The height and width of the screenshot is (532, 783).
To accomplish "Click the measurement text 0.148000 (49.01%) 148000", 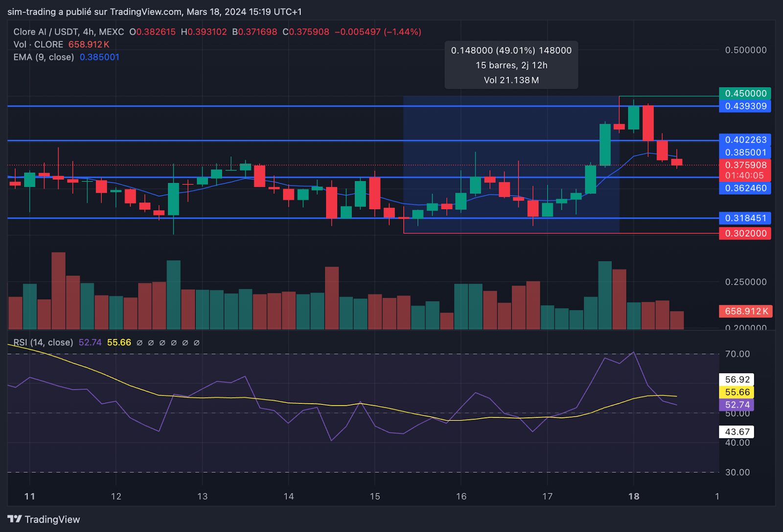I will tap(511, 50).
